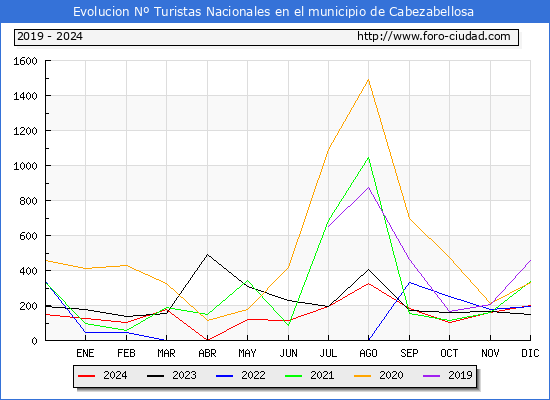Click the black 2023 peak at AGO

point(368,269)
